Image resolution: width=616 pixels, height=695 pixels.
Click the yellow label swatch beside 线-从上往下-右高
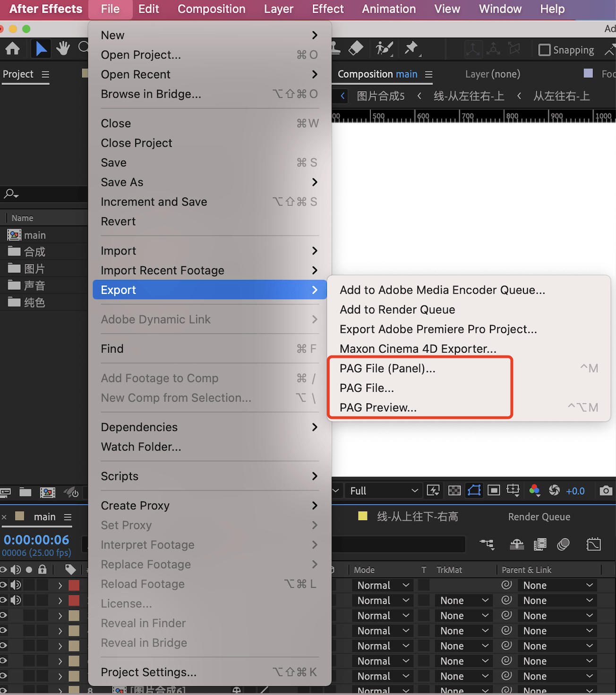tap(363, 516)
